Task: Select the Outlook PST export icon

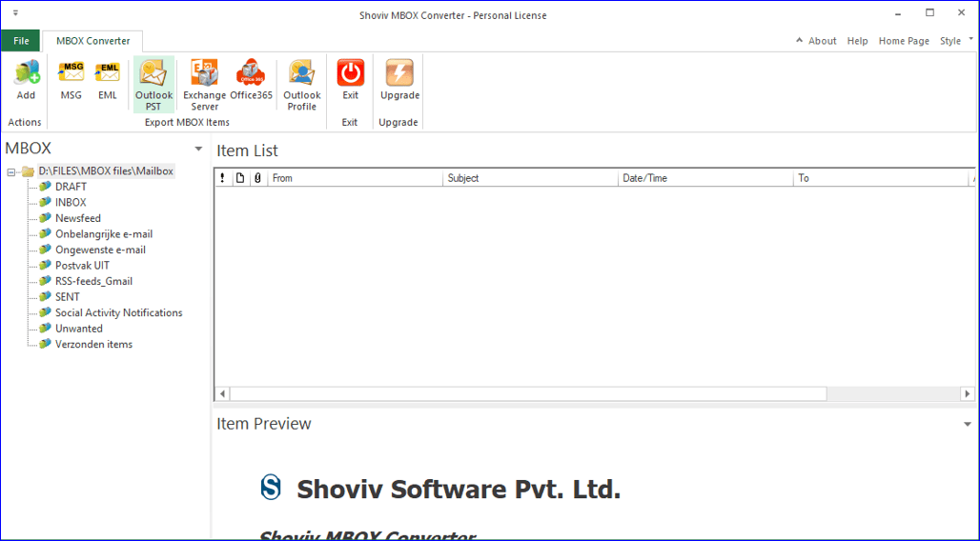Action: click(x=153, y=72)
